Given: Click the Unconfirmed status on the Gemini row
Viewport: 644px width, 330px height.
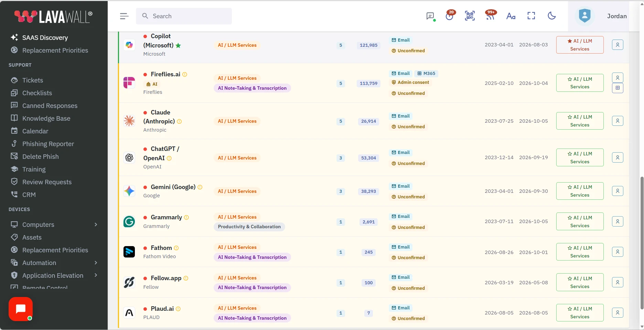Looking at the screenshot, I should pos(408,197).
